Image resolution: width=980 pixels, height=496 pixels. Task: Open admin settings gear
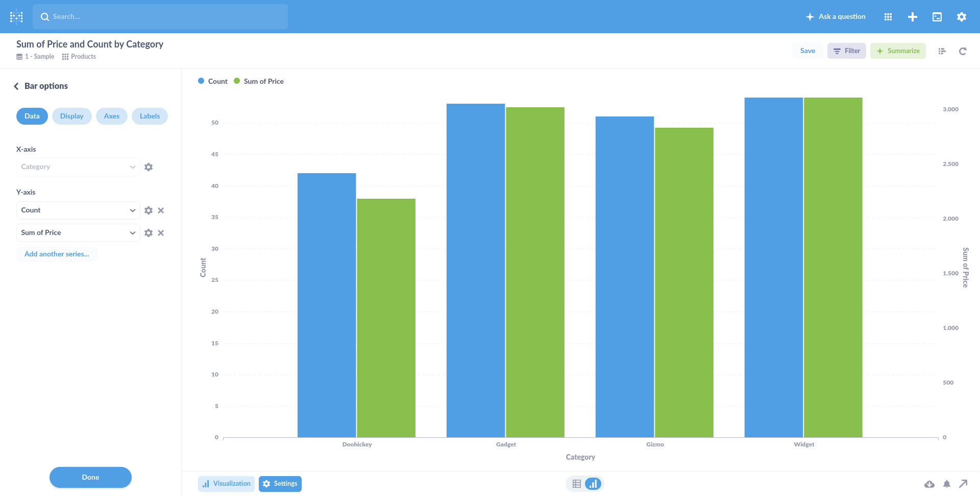(961, 16)
